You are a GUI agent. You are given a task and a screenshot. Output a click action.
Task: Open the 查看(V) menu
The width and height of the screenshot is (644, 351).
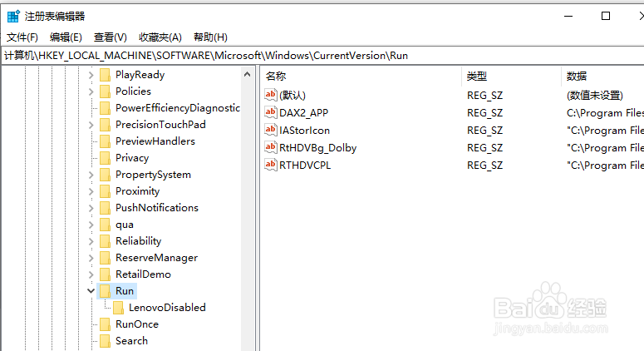[110, 37]
